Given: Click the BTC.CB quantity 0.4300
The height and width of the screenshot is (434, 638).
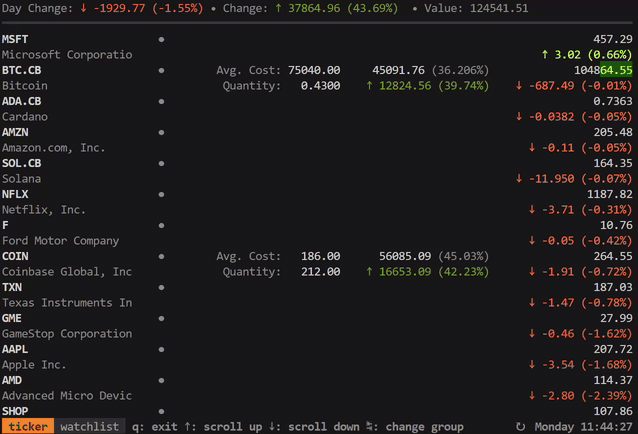Looking at the screenshot, I should (321, 86).
